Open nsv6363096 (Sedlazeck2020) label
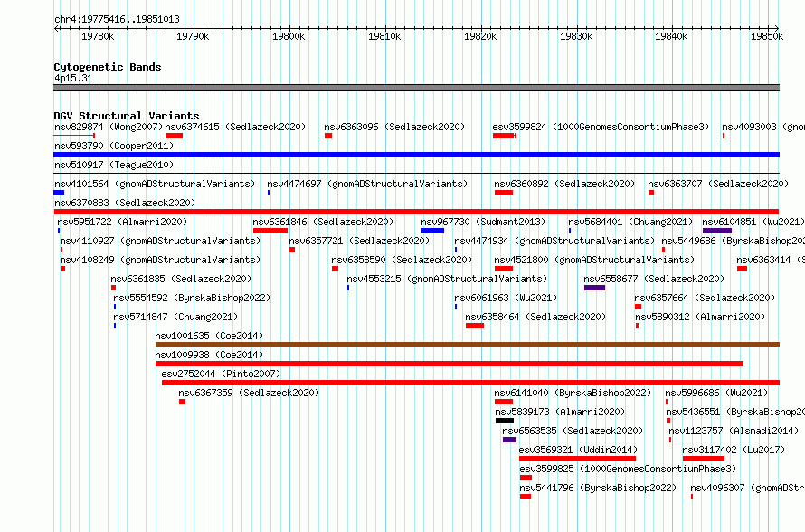 (x=394, y=127)
